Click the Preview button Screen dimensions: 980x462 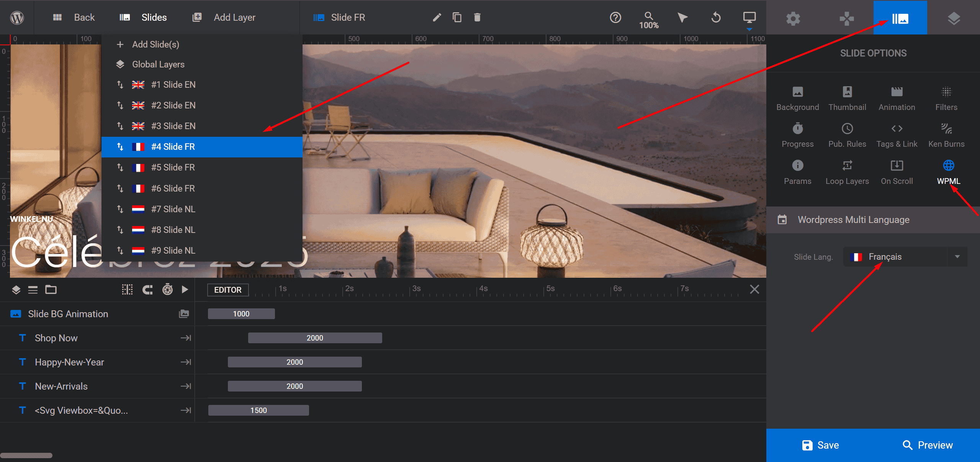[x=927, y=445]
